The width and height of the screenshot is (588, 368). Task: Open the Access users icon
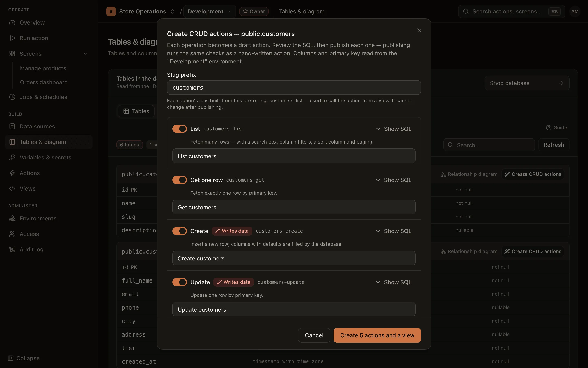12,234
